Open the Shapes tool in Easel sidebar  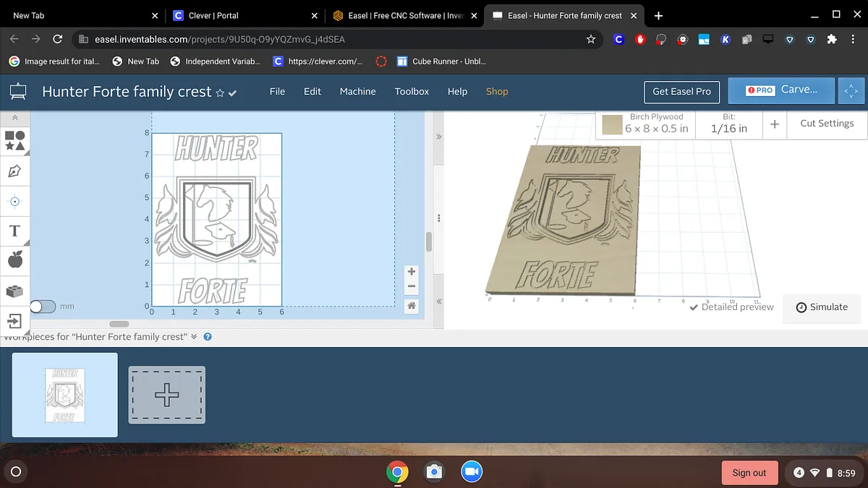point(15,140)
